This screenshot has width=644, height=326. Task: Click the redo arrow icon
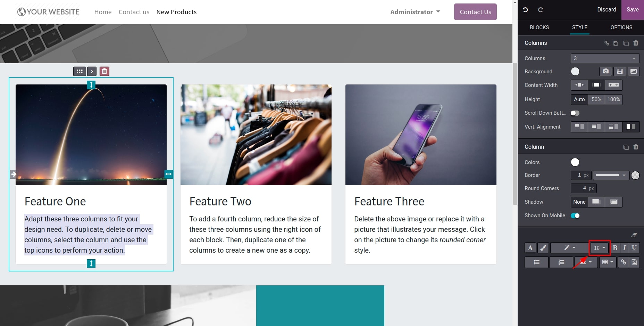pyautogui.click(x=541, y=10)
